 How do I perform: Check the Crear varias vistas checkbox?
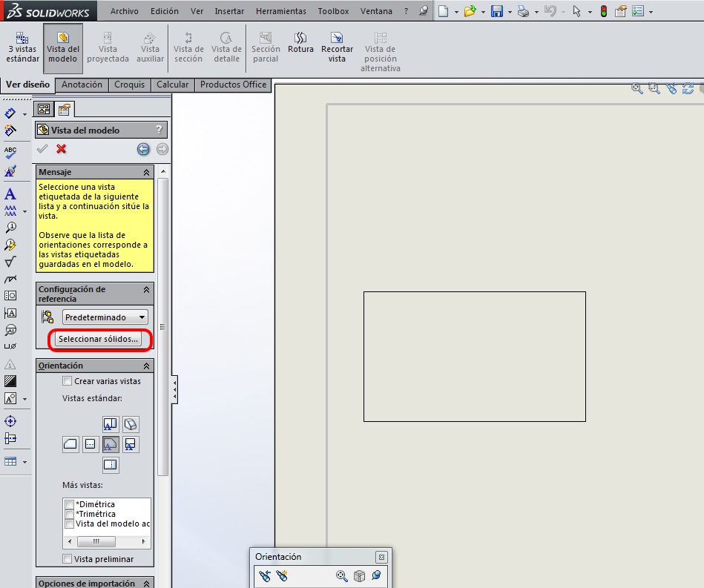tap(68, 381)
